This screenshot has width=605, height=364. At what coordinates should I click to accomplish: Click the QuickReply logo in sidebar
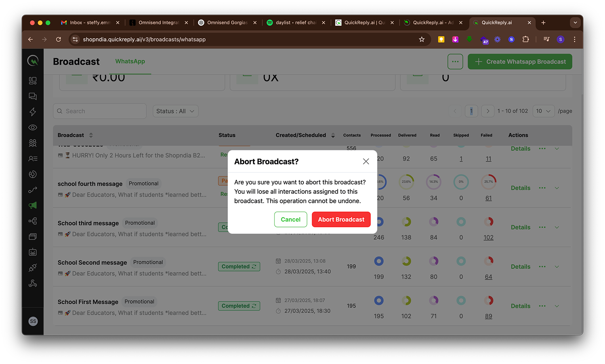click(33, 61)
